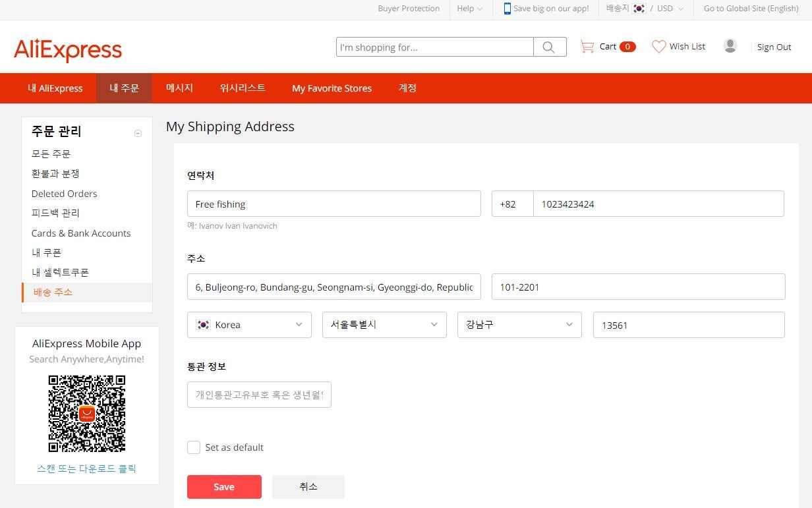
Task: Click the phone number field 1023423424
Action: point(658,204)
